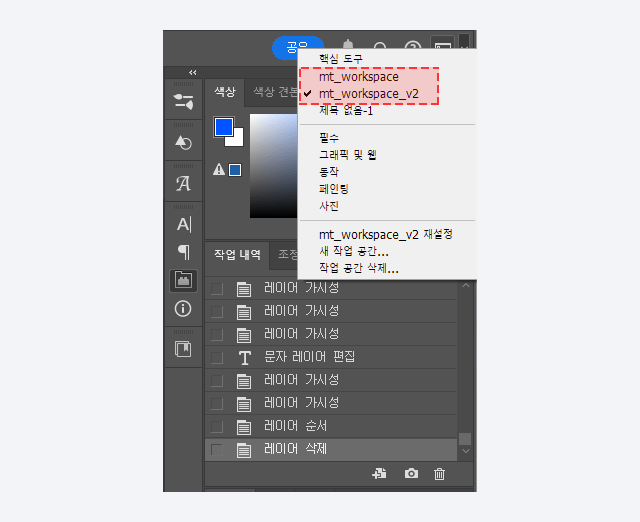Open the brush settings panel icon
The image size is (640, 522).
coord(183,102)
